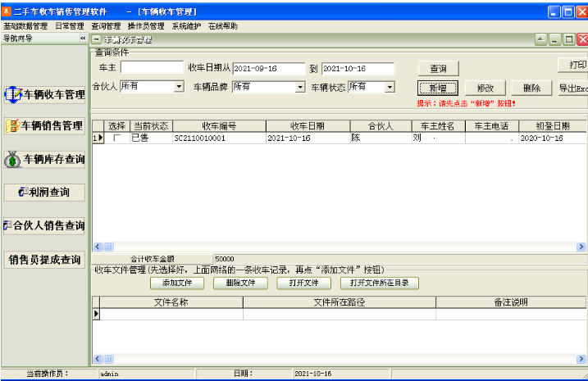Collapse the 导航向导 panel with the double chevron
This screenshot has height=381, width=588.
coord(83,39)
